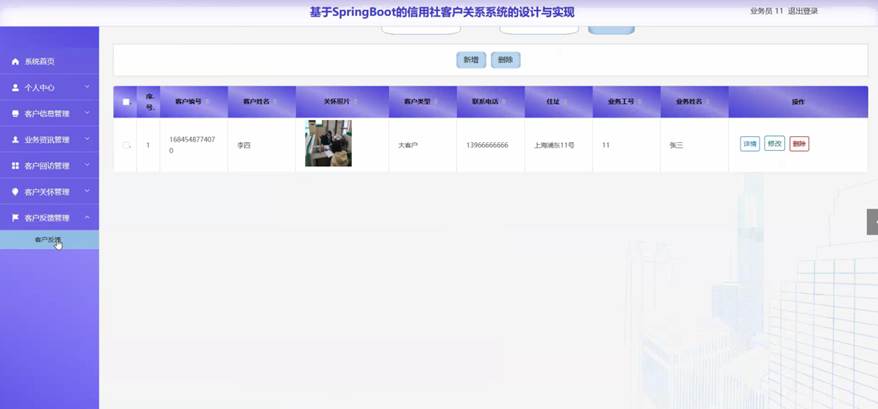Click the 关怀照片 column header

tap(342, 102)
